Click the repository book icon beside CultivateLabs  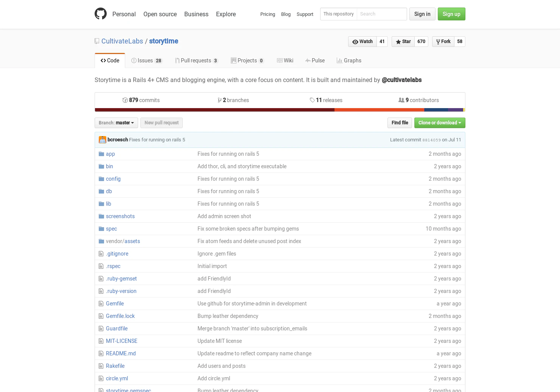(x=97, y=41)
